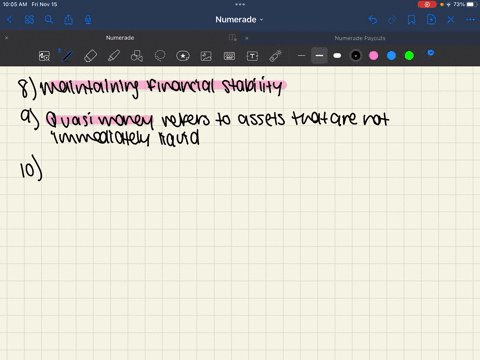Tap the highlighted "Quasi money" words

pyautogui.click(x=99, y=120)
